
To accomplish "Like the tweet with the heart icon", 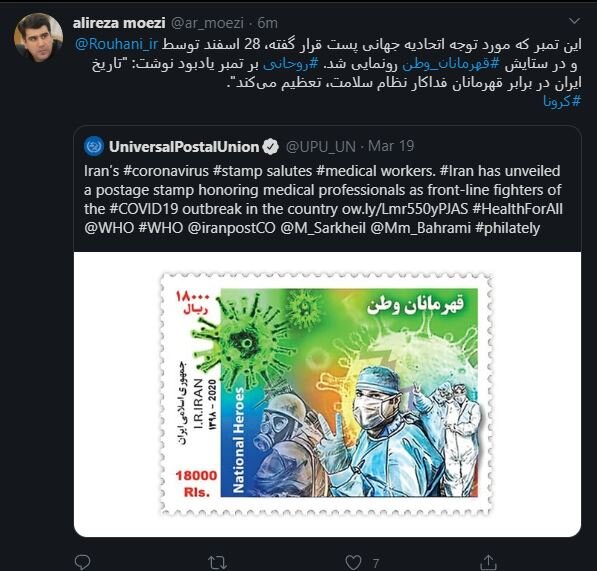I will click(x=353, y=563).
